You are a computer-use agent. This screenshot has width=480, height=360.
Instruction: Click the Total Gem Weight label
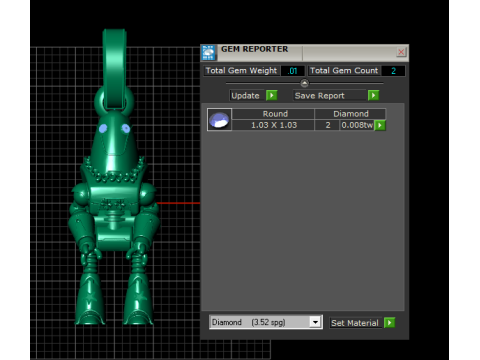click(241, 71)
